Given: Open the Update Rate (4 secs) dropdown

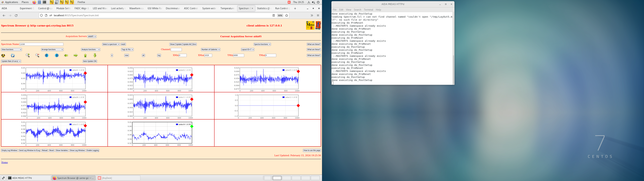Looking at the screenshot, I should click(x=11, y=61).
